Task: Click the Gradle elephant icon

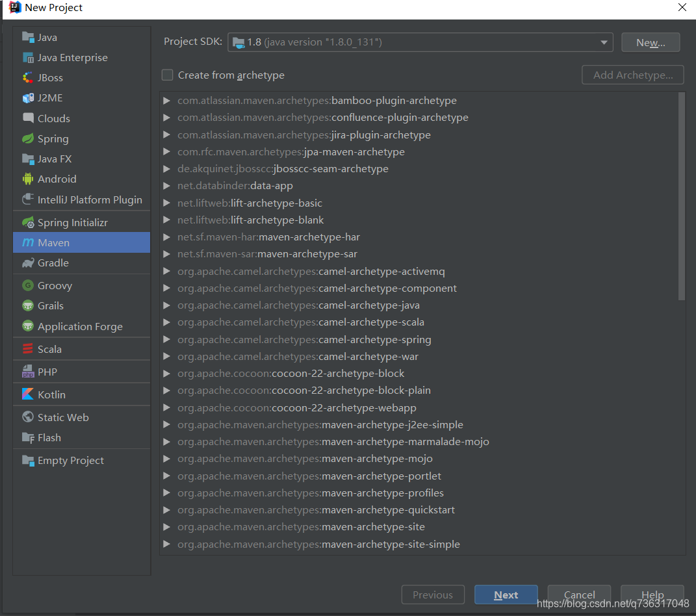Action: [28, 263]
